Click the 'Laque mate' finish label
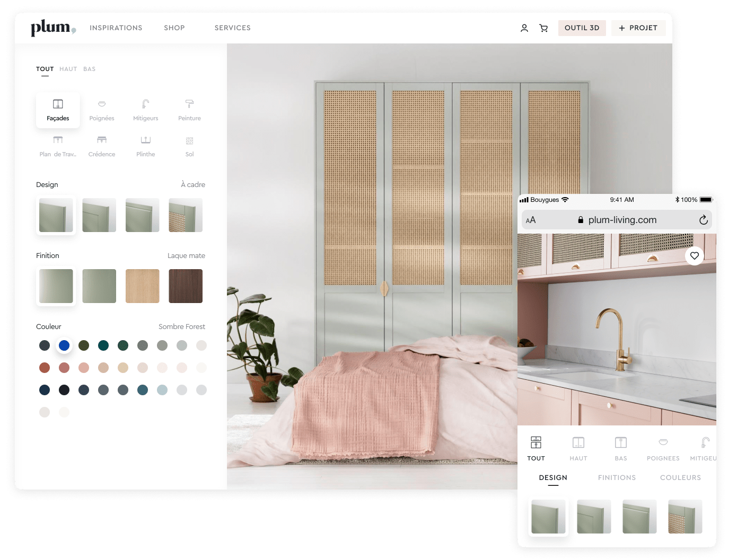The image size is (737, 560). pos(186,255)
